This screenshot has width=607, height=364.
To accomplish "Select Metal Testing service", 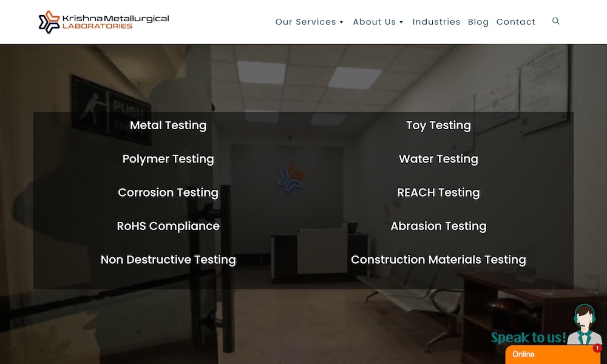I will [168, 126].
